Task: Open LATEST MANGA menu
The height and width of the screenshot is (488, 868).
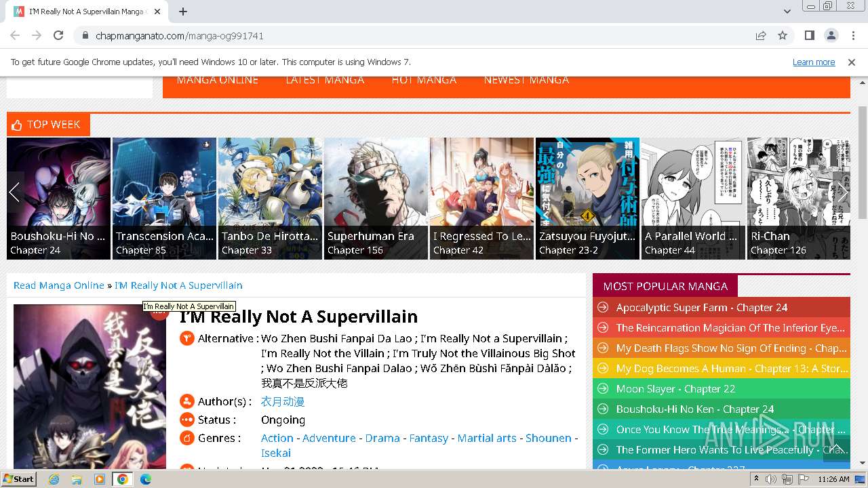Action: (x=325, y=80)
